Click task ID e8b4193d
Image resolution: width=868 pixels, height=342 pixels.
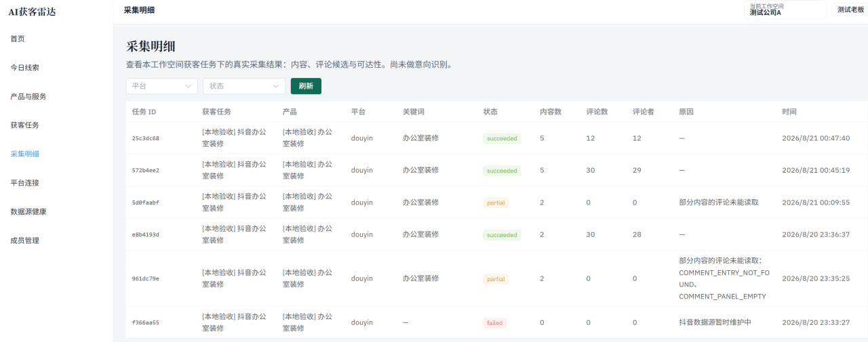pos(146,235)
